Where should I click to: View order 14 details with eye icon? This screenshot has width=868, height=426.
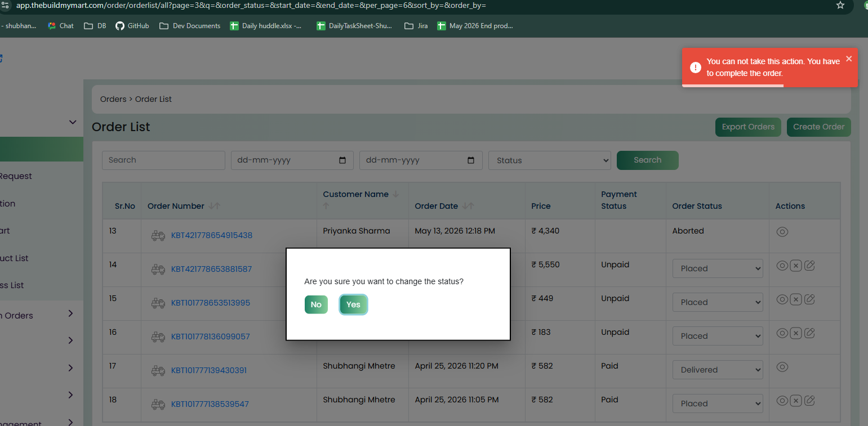click(x=782, y=266)
